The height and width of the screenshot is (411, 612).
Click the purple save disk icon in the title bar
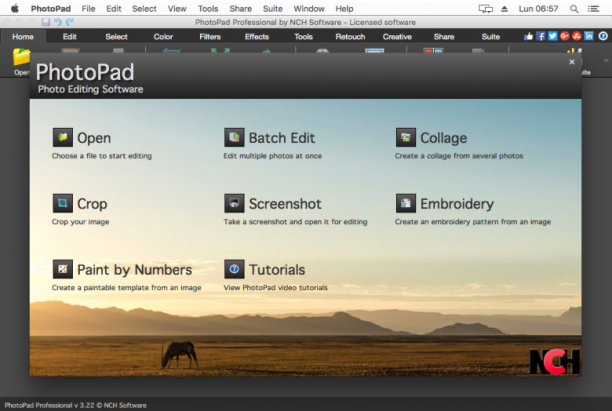pyautogui.click(x=46, y=22)
